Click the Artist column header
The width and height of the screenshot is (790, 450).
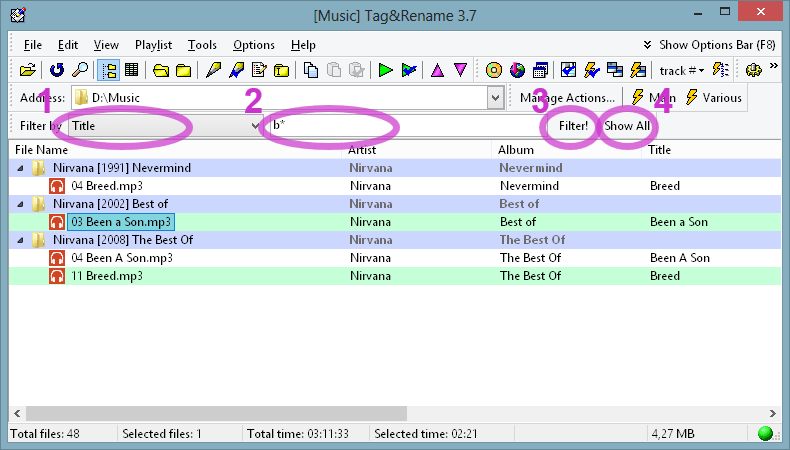click(417, 150)
